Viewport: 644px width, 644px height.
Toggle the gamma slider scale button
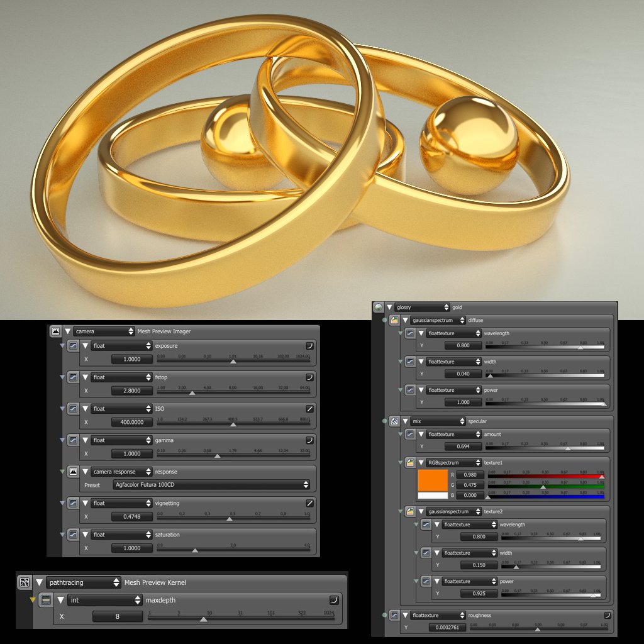(x=309, y=440)
